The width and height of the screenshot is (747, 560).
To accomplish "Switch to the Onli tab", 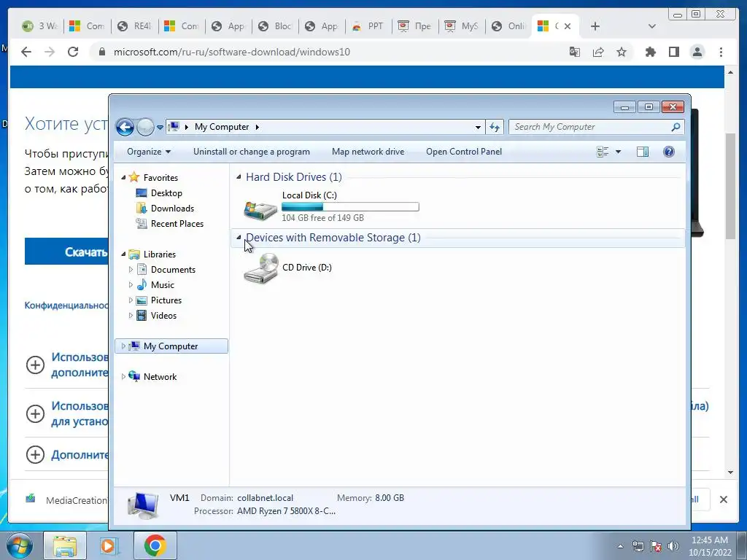I will click(508, 26).
